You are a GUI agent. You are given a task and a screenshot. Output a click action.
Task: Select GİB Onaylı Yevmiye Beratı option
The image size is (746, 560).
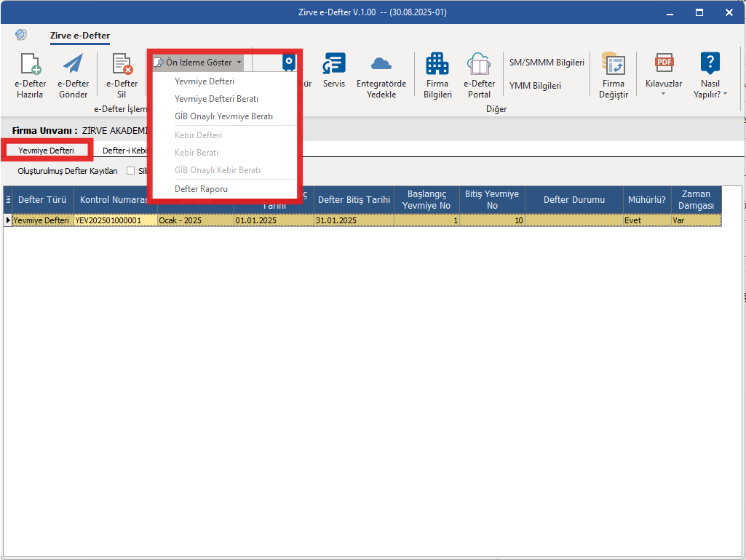click(x=223, y=116)
